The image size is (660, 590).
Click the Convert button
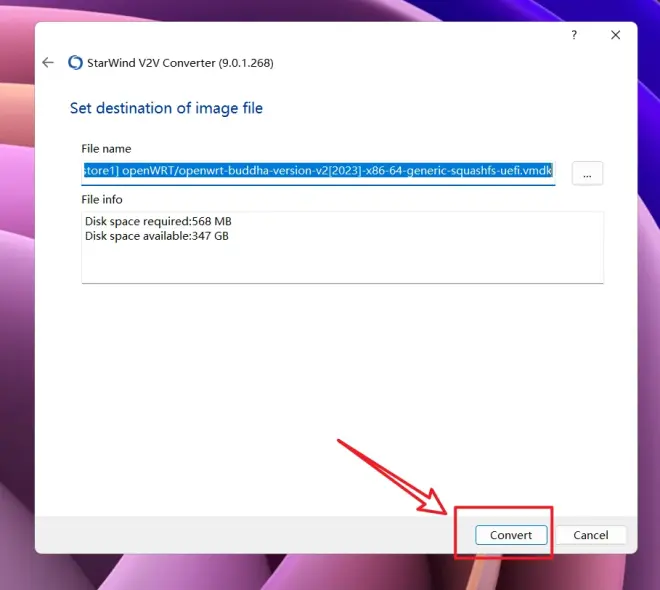click(511, 535)
